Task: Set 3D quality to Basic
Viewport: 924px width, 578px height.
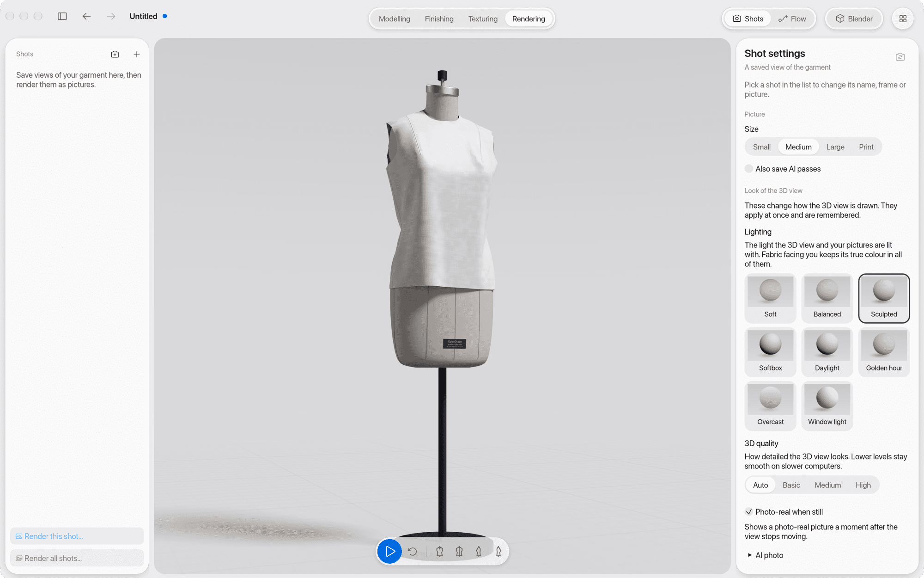Action: (791, 485)
